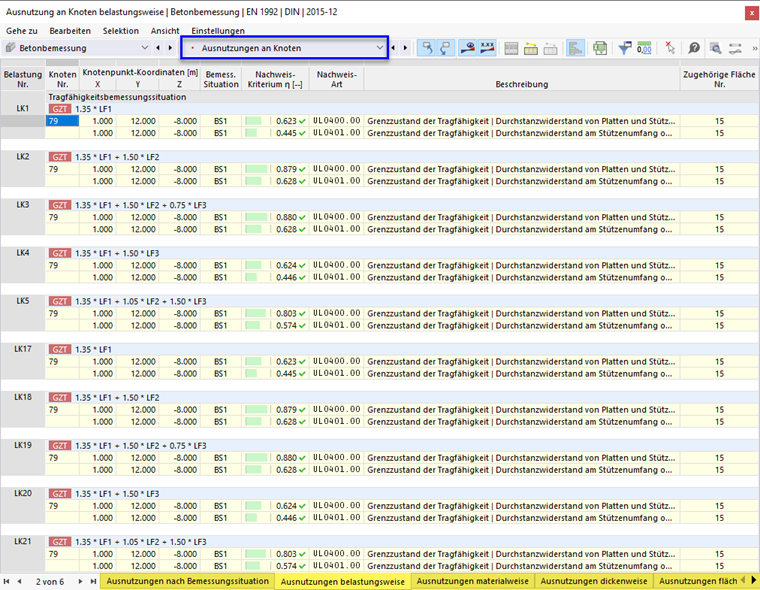Switch to Ausnutzungen materialweise tab

(473, 581)
